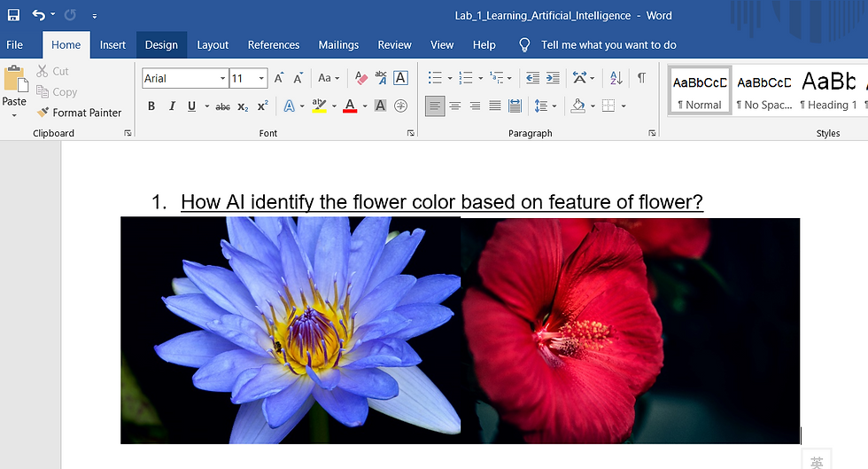
Task: Click the Redo icon
Action: tap(70, 15)
